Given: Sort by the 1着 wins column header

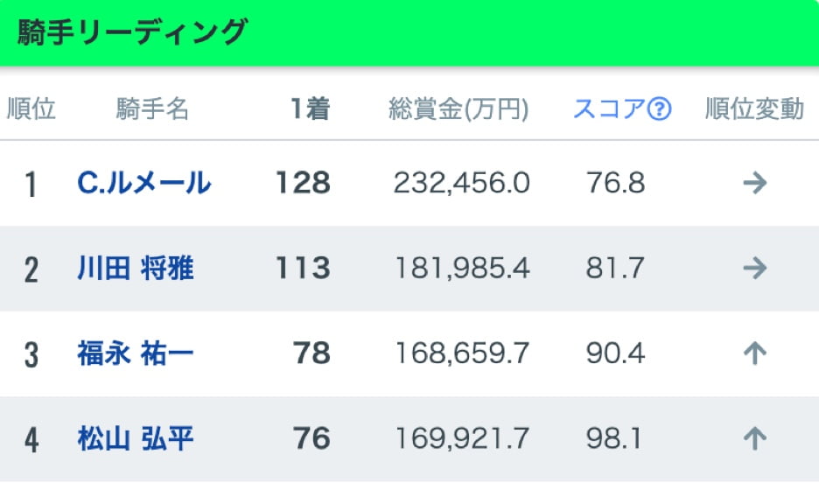Looking at the screenshot, I should coord(310,109).
